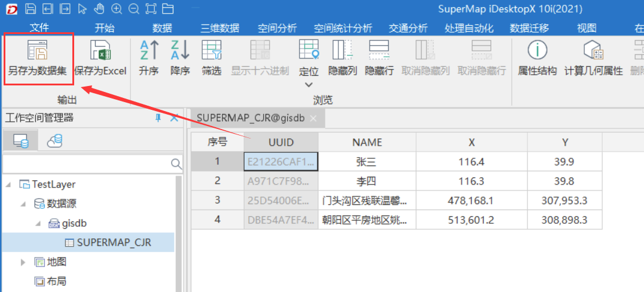The image size is (644, 292).
Task: Click the cell with value 308,898.3
Action: (x=565, y=219)
